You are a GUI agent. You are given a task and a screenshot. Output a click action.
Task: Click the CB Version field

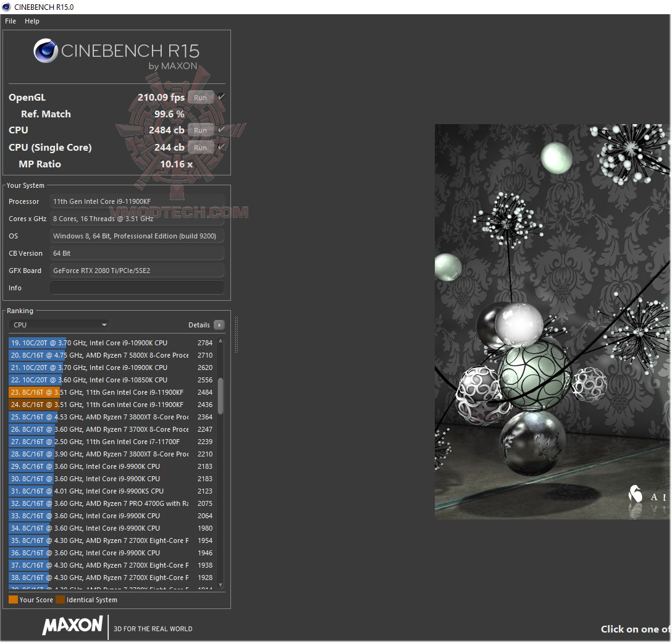(137, 253)
